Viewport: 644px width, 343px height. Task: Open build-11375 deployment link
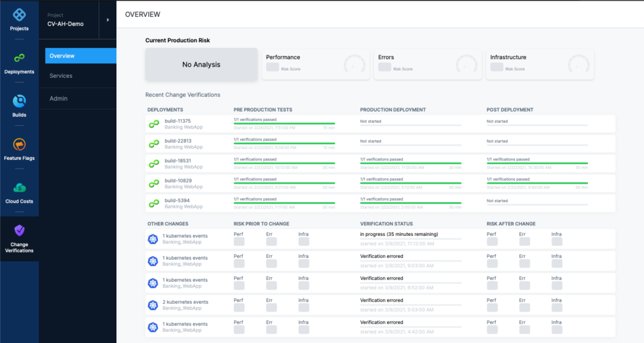177,121
